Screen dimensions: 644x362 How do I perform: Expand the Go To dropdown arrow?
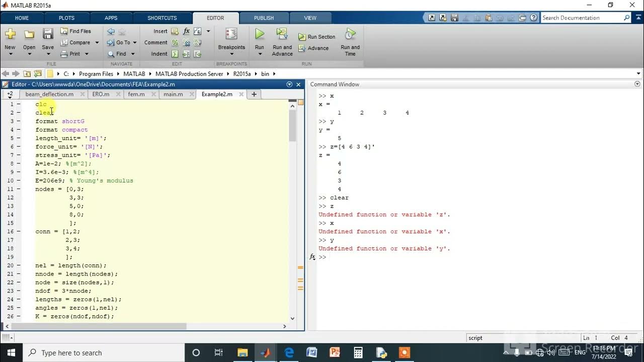click(x=135, y=43)
